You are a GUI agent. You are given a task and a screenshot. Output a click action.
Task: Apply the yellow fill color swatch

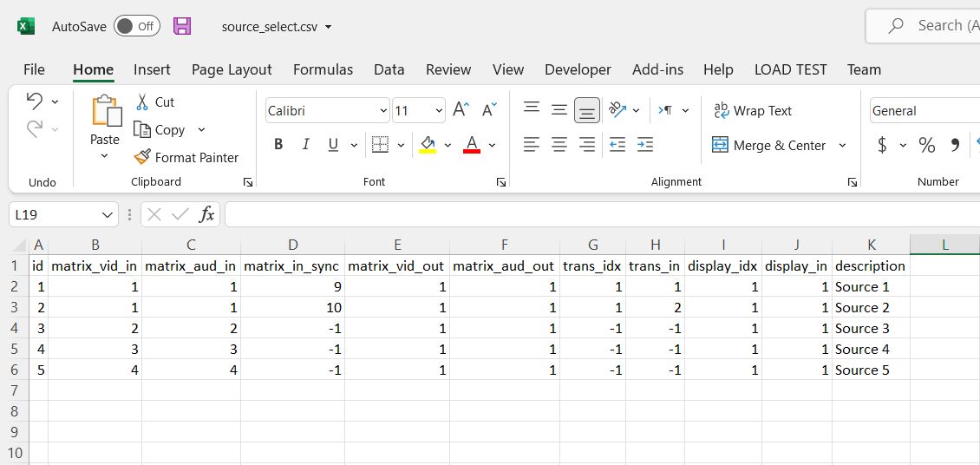(427, 145)
